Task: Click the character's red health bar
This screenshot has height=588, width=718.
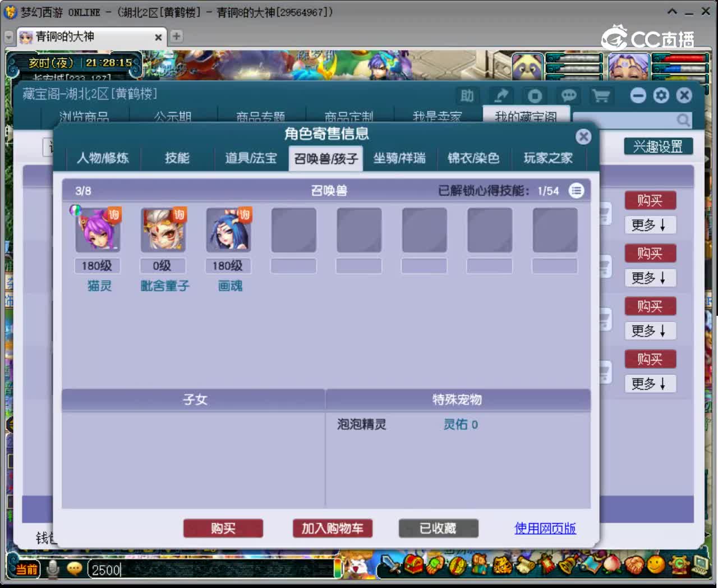Action: (x=680, y=58)
